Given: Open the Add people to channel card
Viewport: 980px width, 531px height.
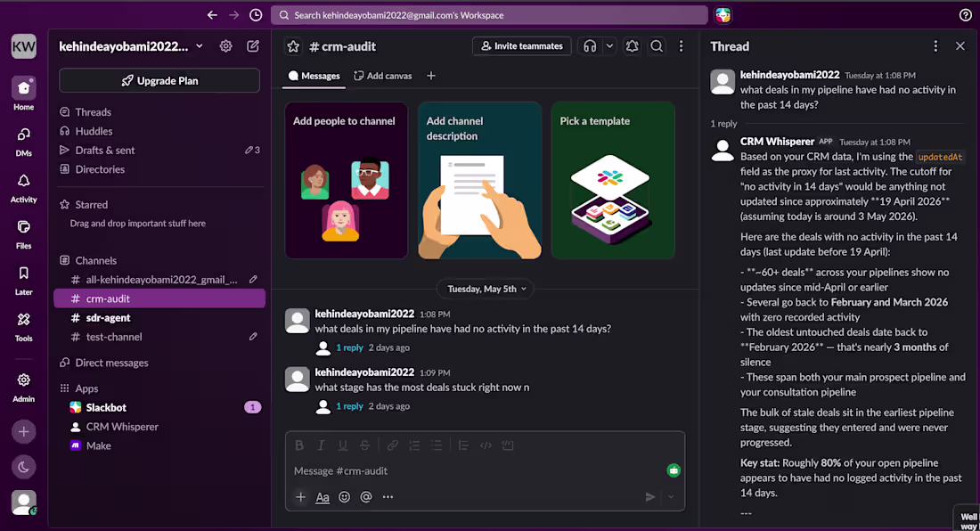Looking at the screenshot, I should [x=347, y=180].
